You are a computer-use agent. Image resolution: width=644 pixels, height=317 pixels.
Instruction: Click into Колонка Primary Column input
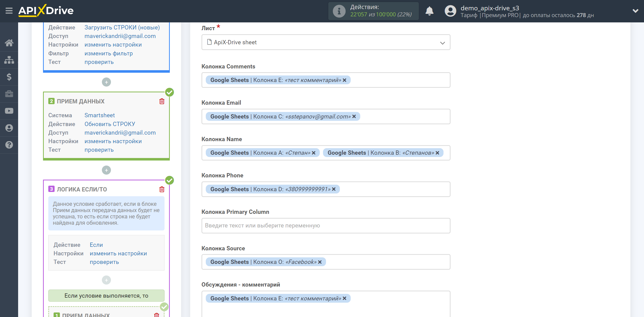coord(326,226)
